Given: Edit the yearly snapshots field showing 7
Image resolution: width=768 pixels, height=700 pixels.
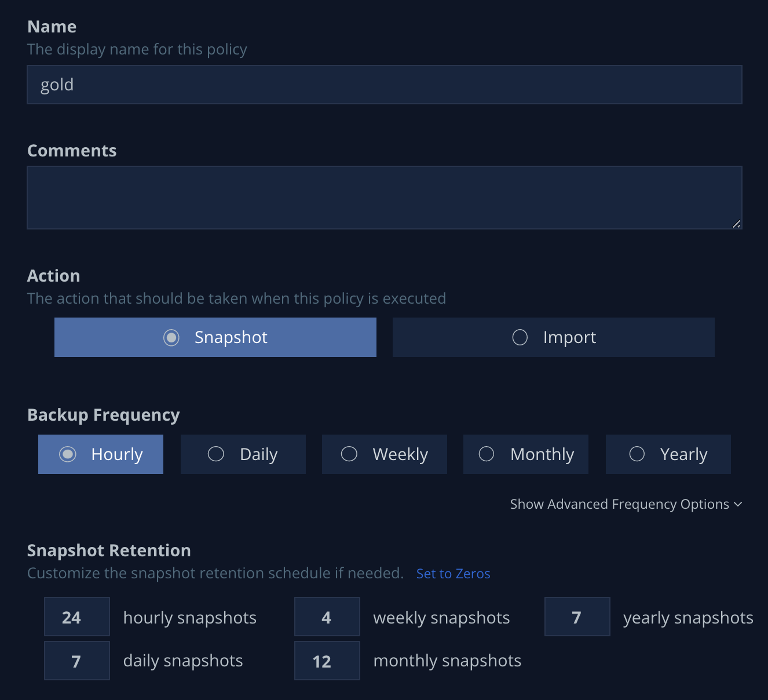Looking at the screenshot, I should point(577,617).
